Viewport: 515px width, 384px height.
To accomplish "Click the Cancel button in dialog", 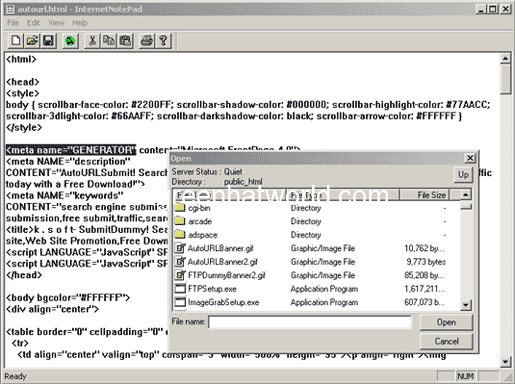I will click(446, 341).
